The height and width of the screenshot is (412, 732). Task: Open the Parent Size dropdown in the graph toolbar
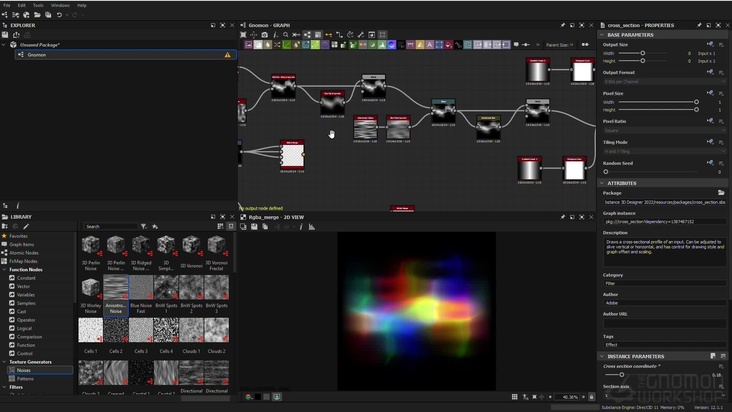click(559, 45)
